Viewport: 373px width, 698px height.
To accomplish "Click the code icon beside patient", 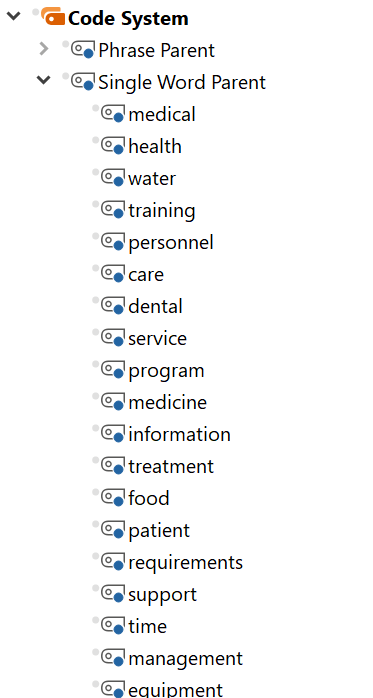I will coord(113,530).
